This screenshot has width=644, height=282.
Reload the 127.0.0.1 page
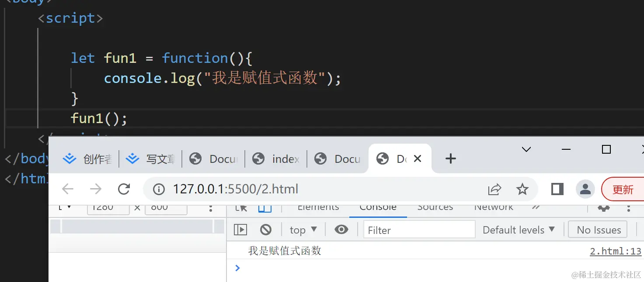pos(124,189)
